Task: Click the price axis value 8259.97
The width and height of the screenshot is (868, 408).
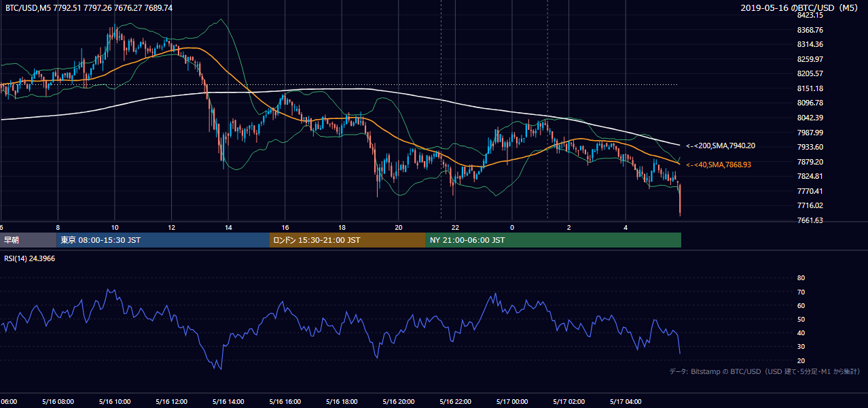Action: pyautogui.click(x=810, y=59)
